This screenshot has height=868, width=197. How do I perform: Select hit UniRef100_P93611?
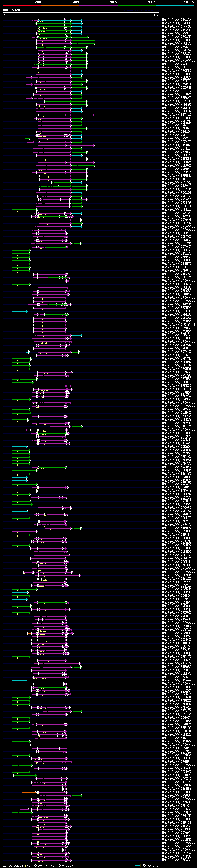[177, 200]
